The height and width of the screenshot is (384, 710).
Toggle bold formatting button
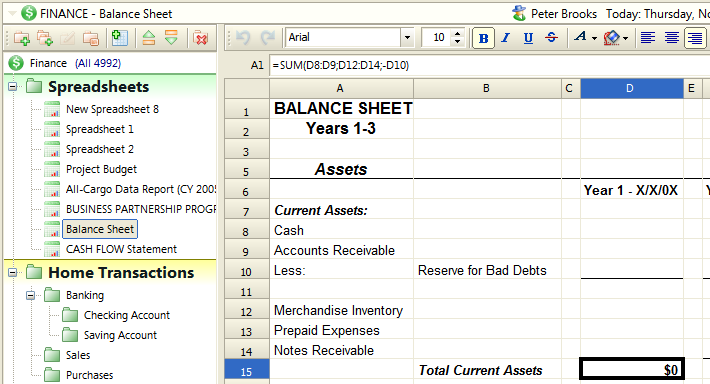click(483, 38)
